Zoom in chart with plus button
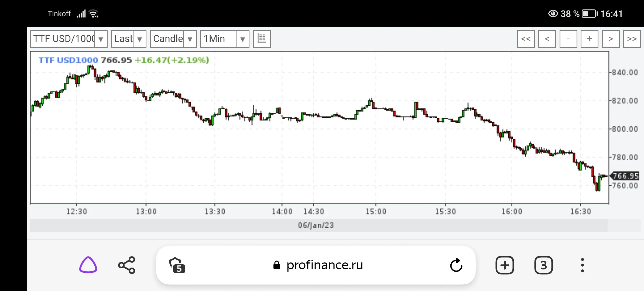Screen dimensions: 644x291 click(x=589, y=39)
